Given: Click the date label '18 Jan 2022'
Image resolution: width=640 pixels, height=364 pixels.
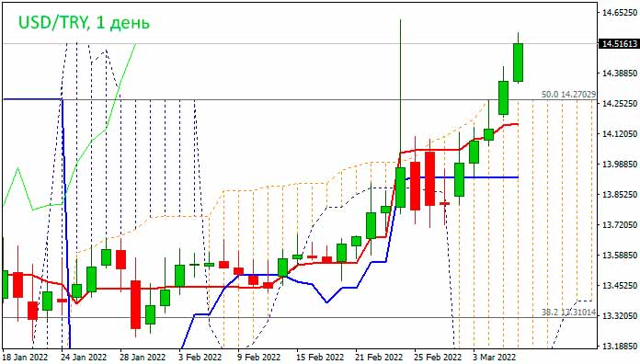Looking at the screenshot, I should pyautogui.click(x=26, y=358).
